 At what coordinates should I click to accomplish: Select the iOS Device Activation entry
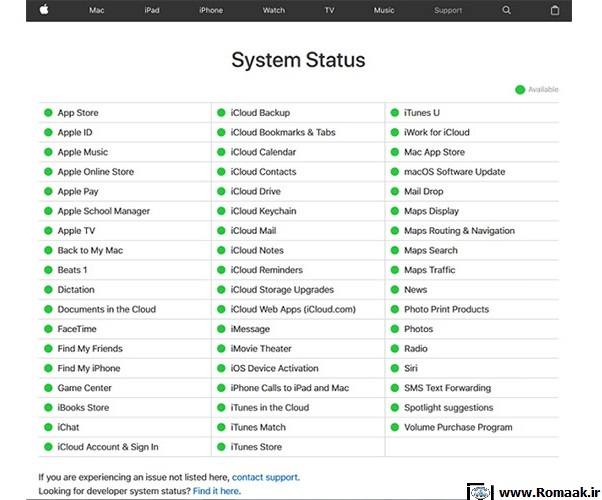pyautogui.click(x=275, y=368)
